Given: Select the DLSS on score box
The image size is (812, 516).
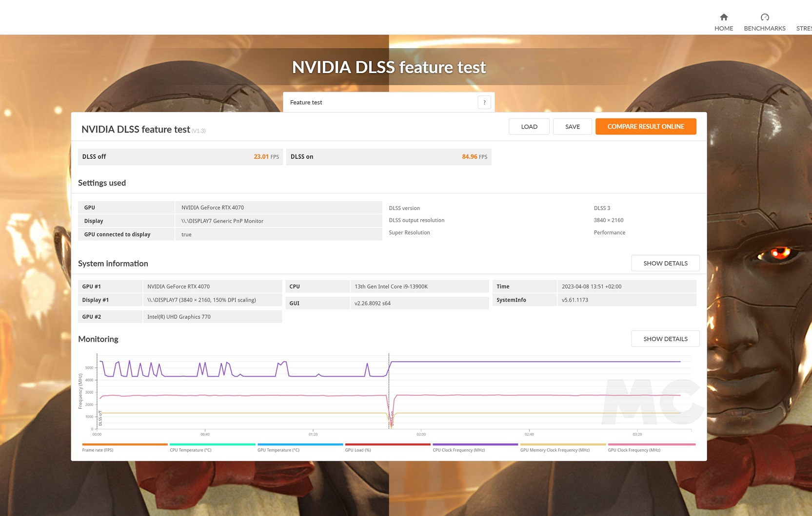Looking at the screenshot, I should click(x=389, y=157).
